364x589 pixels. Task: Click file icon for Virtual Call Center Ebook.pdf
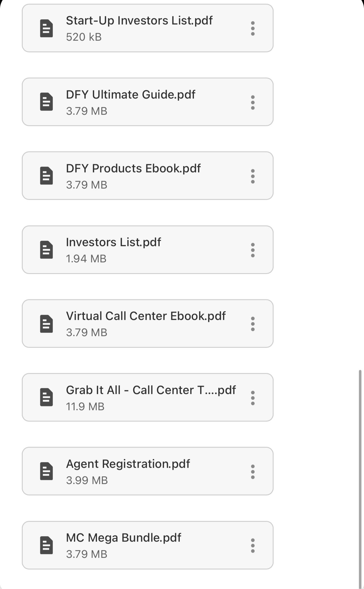click(46, 324)
